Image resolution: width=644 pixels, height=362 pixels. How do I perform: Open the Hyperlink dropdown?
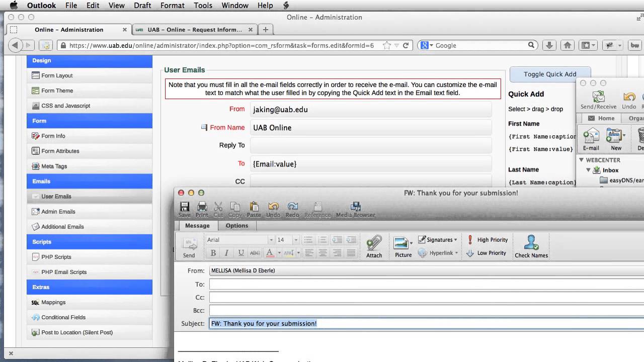438,253
